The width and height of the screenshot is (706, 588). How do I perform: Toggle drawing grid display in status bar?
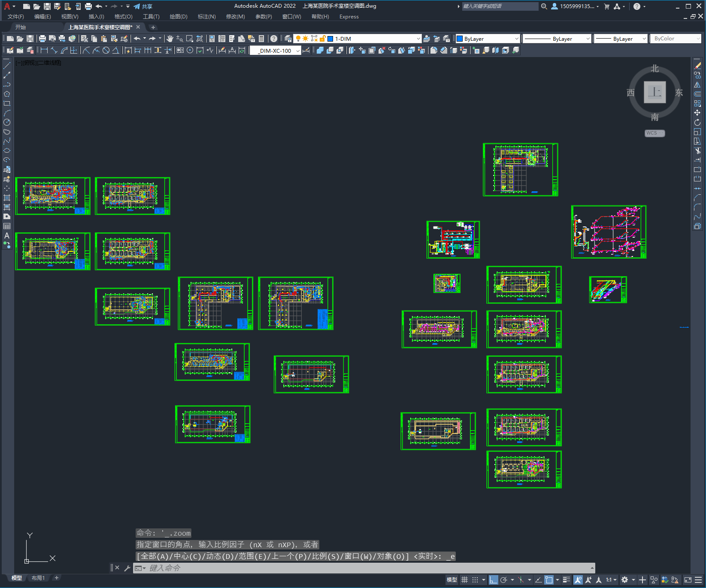tap(465, 580)
